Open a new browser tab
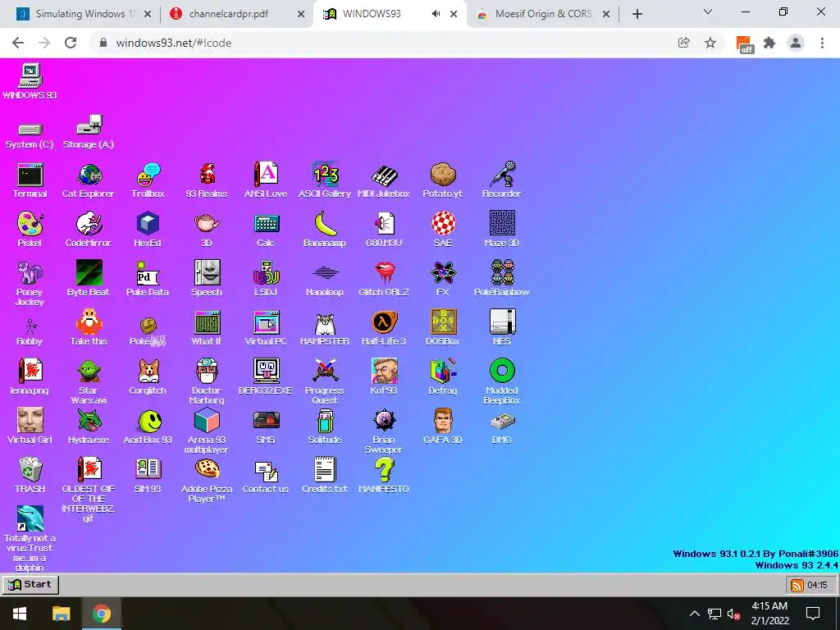 point(637,15)
